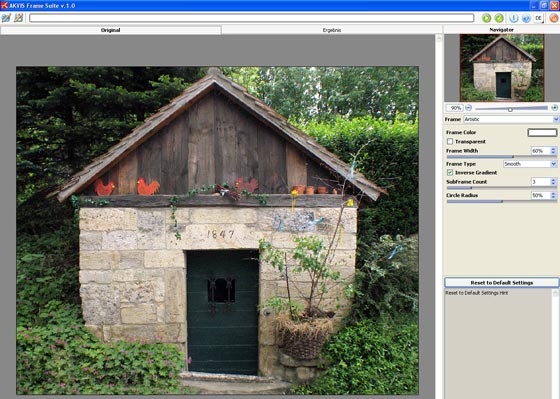Screen dimensions: 560x399
Task: Click Reset to Default Settings button
Action: point(501,283)
